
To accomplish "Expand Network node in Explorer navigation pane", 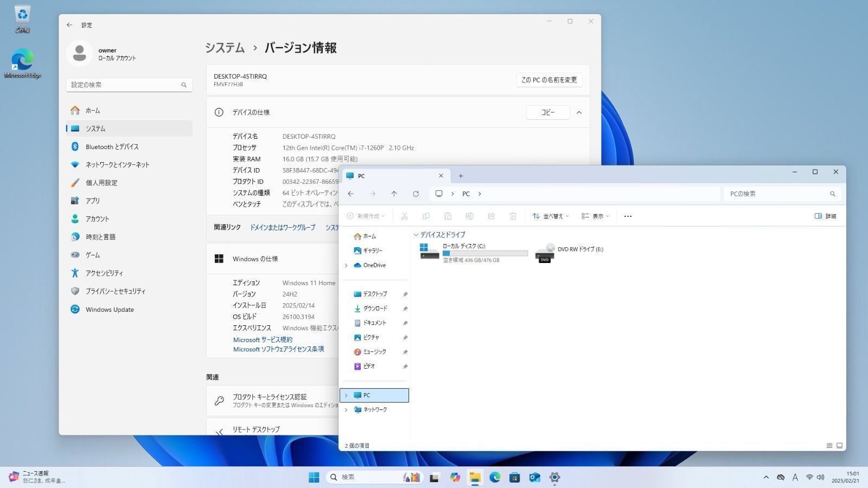I will (x=346, y=410).
